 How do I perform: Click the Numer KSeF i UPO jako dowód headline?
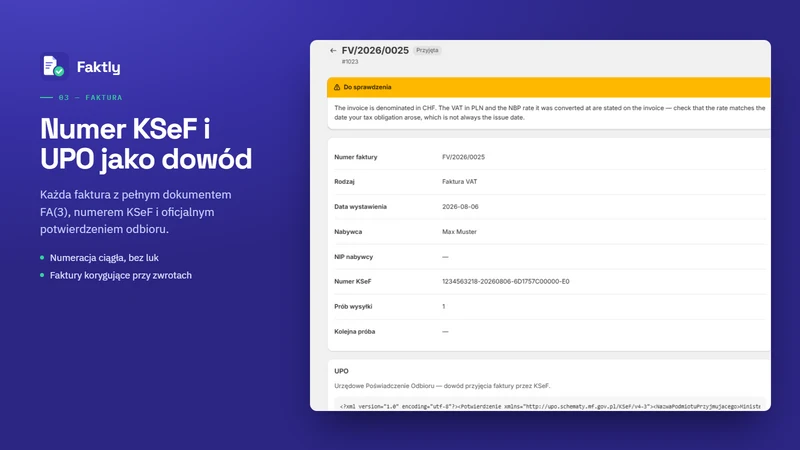pos(146,144)
